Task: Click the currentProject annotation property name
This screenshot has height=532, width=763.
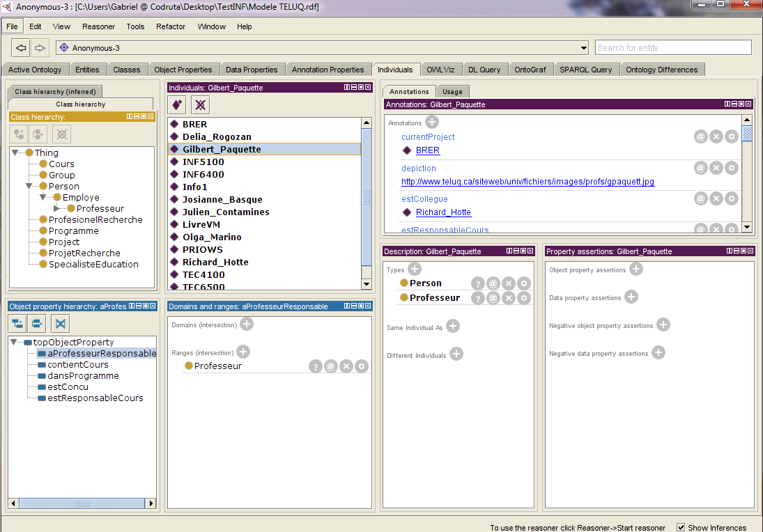Action: 428,137
